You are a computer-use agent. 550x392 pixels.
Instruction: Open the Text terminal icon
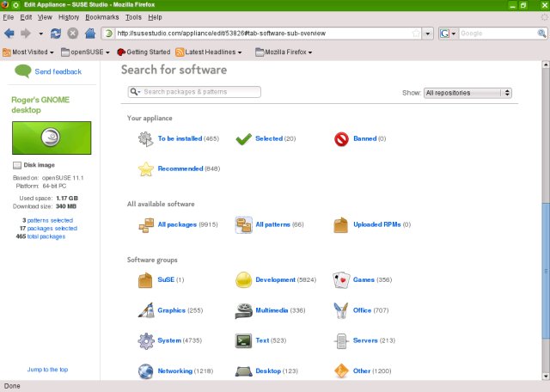[243, 341]
